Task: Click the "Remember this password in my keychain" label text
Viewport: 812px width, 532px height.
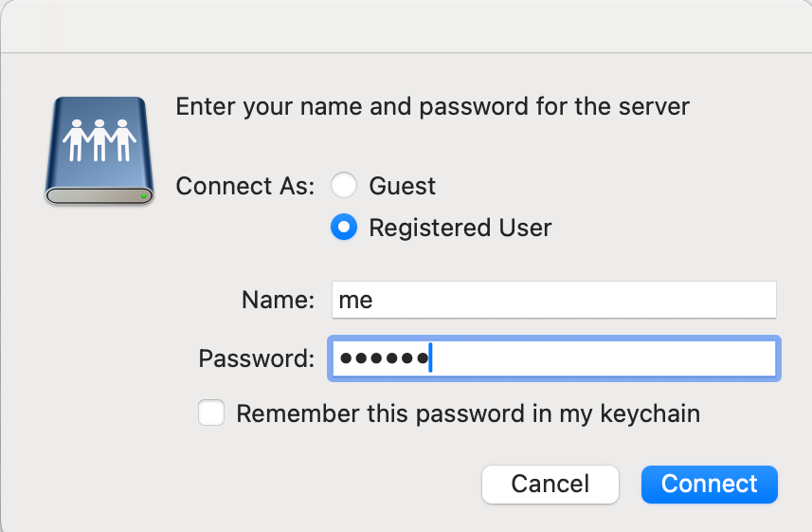Action: pyautogui.click(x=468, y=413)
